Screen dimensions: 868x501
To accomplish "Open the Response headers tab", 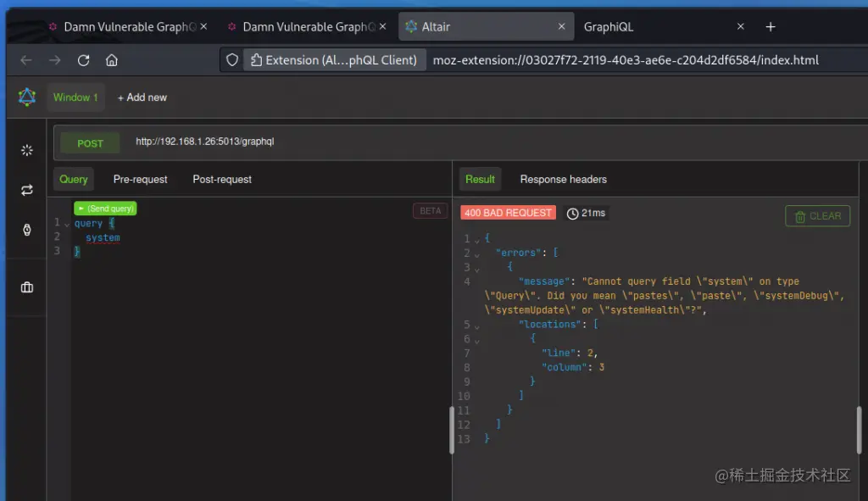I will [x=563, y=180].
